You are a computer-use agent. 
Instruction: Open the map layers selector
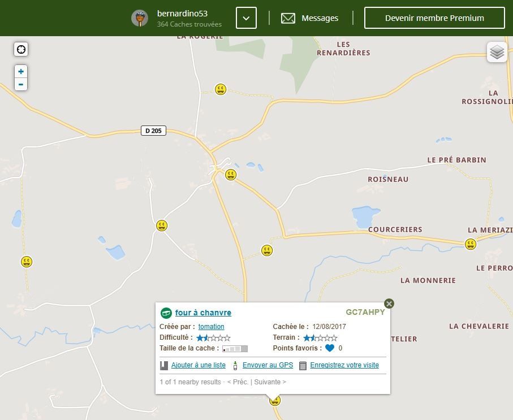pyautogui.click(x=497, y=52)
